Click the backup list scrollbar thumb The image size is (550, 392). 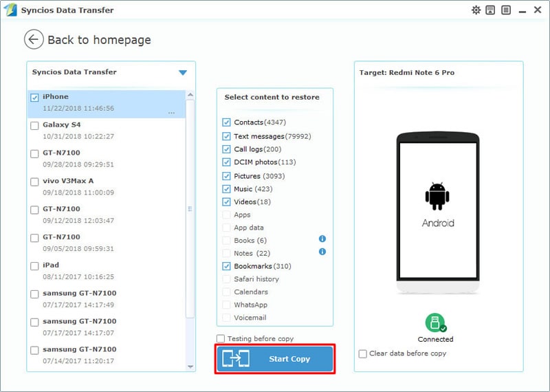point(190,209)
